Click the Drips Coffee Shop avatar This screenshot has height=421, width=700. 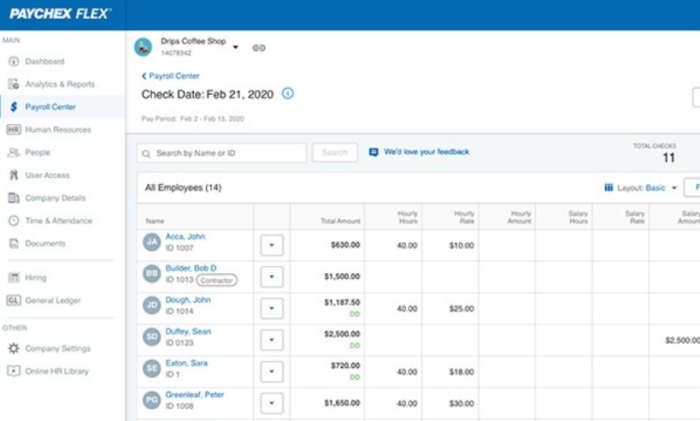[143, 47]
